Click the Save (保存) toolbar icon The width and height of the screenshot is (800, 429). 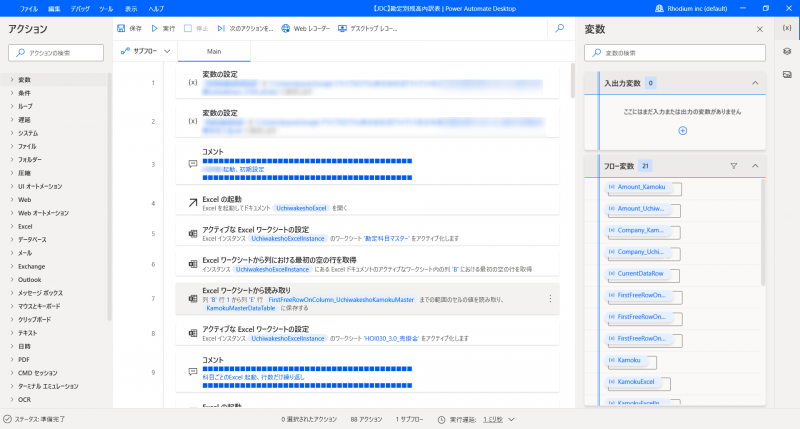click(x=122, y=28)
